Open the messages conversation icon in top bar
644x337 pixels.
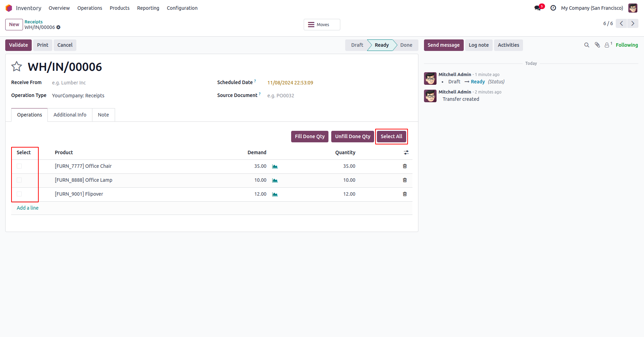tap(538, 8)
